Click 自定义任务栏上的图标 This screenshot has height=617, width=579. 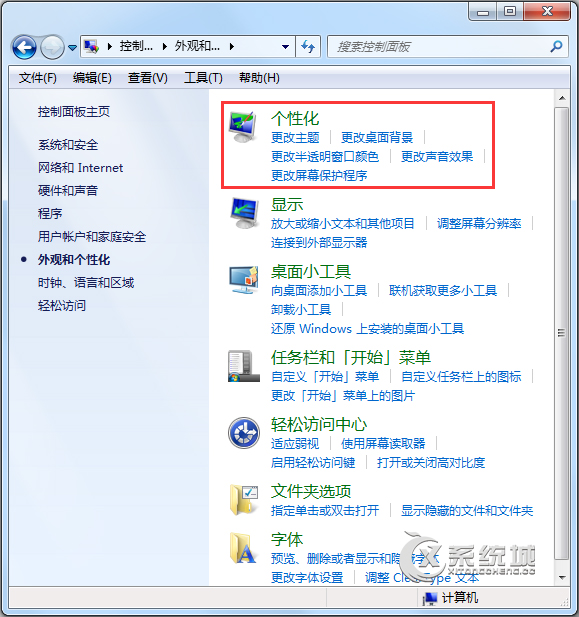461,377
